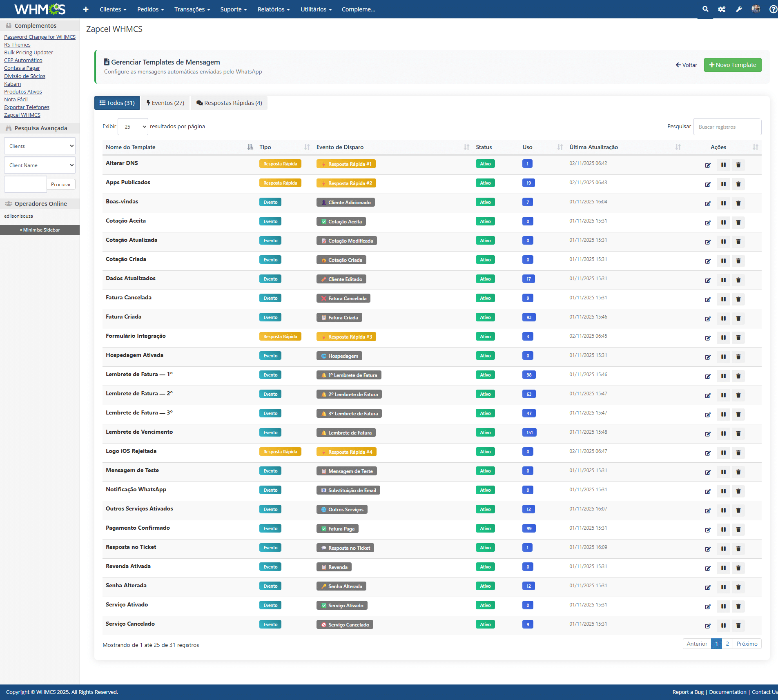
Task: Expand the Clients search type dropdown
Action: point(40,146)
